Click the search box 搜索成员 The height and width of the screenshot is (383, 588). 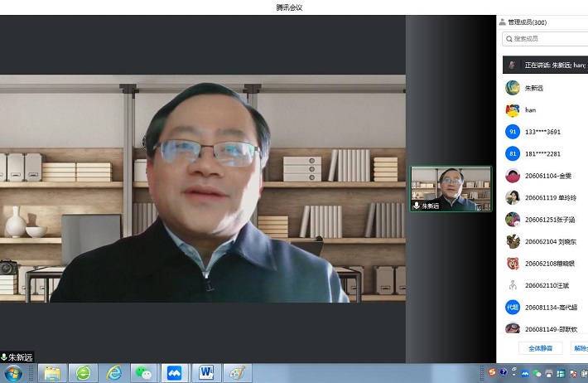pyautogui.click(x=547, y=39)
